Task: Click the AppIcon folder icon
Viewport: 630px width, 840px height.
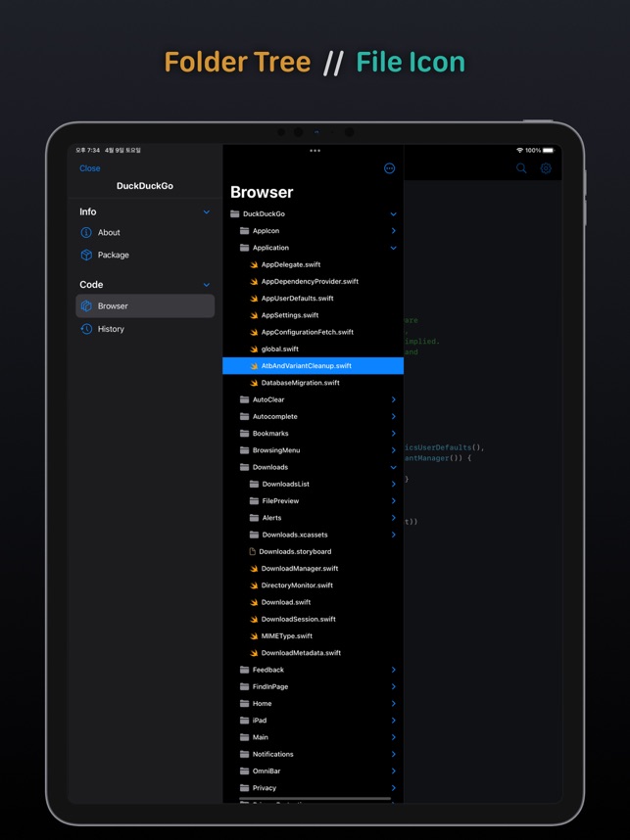Action: click(x=245, y=231)
